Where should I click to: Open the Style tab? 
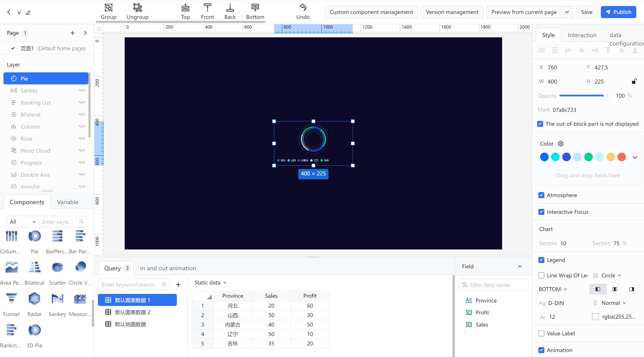pyautogui.click(x=548, y=35)
